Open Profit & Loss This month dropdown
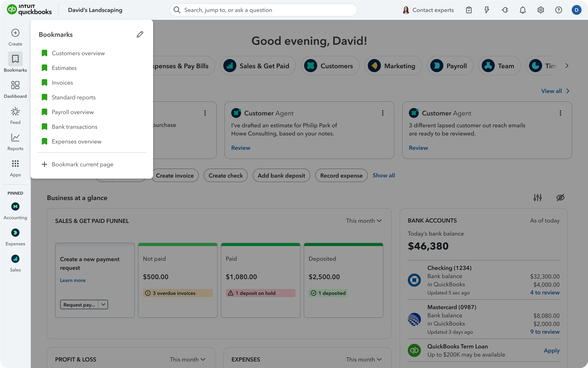 pos(187,359)
